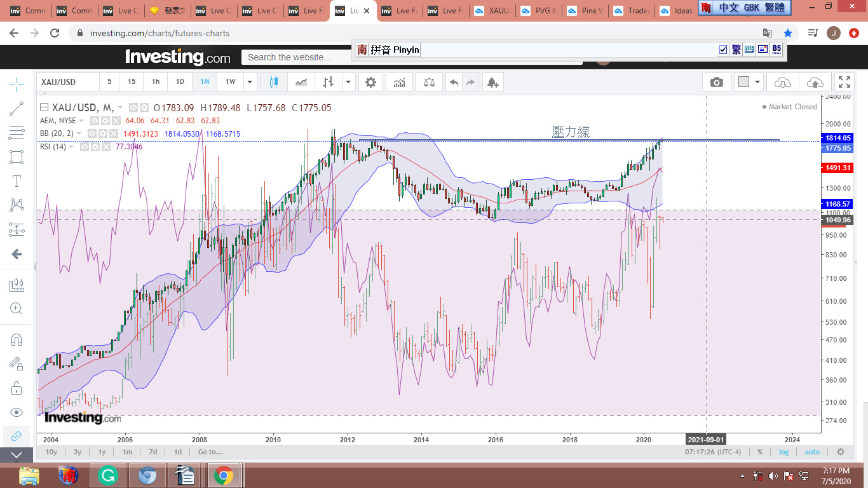Image resolution: width=868 pixels, height=488 pixels.
Task: Select the trend line drawing tool
Action: (17, 109)
